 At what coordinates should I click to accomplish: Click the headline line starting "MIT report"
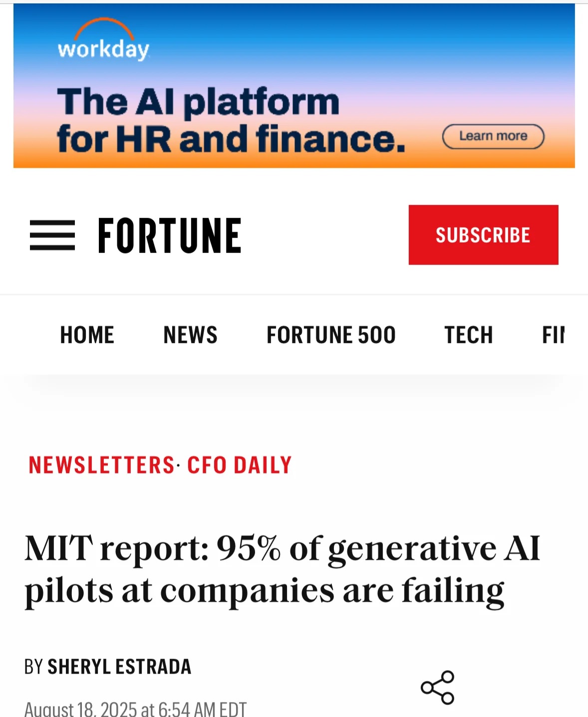tap(283, 549)
